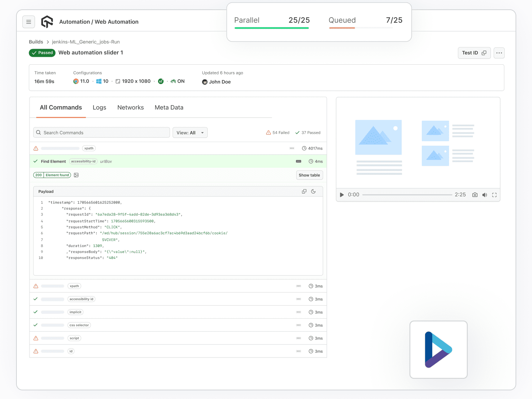Open the hamburger menu
This screenshot has height=399, width=532.
29,22
